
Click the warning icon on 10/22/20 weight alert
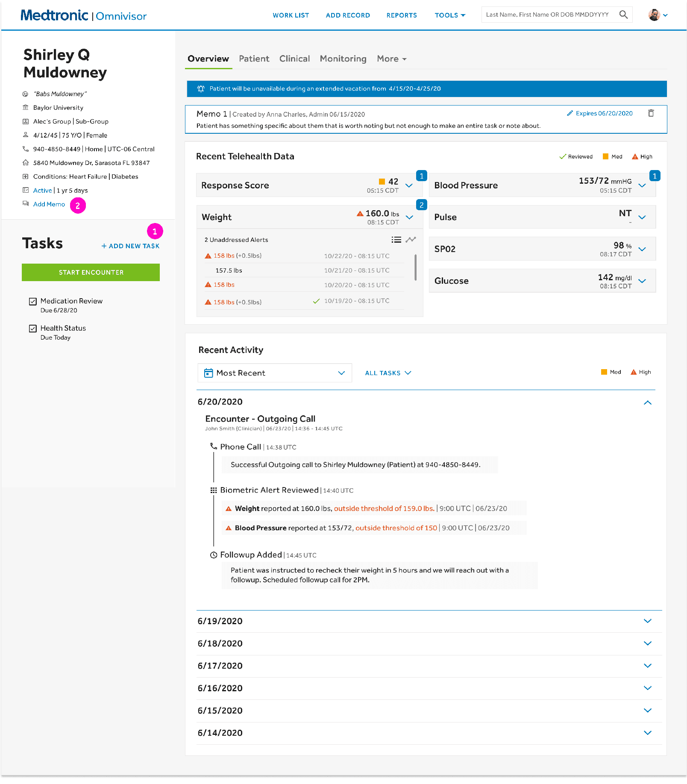coord(208,256)
